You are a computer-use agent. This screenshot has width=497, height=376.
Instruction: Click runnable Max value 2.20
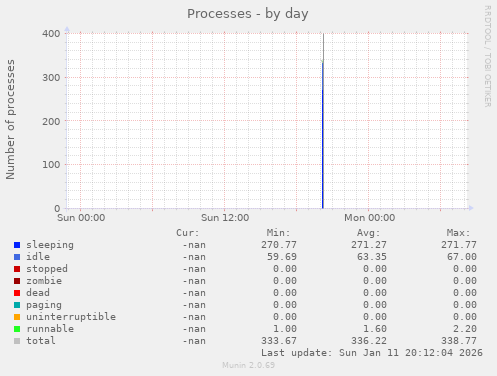465,329
